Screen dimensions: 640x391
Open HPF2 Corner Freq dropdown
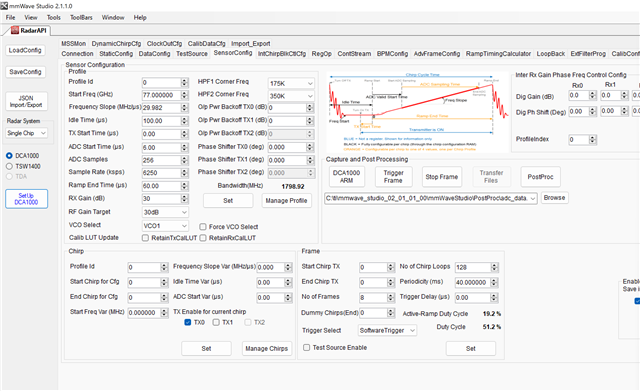[x=291, y=96]
